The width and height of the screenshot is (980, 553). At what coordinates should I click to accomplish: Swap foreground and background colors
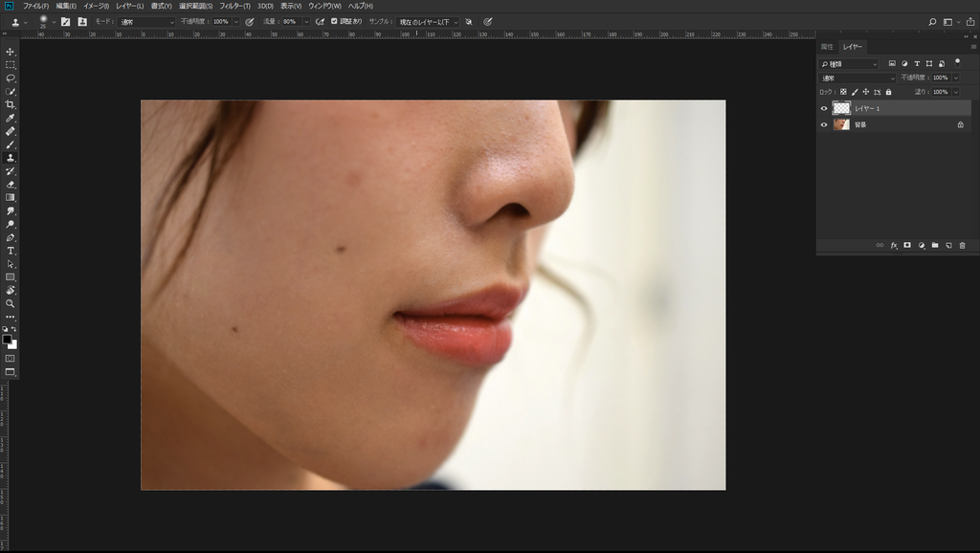pyautogui.click(x=14, y=329)
